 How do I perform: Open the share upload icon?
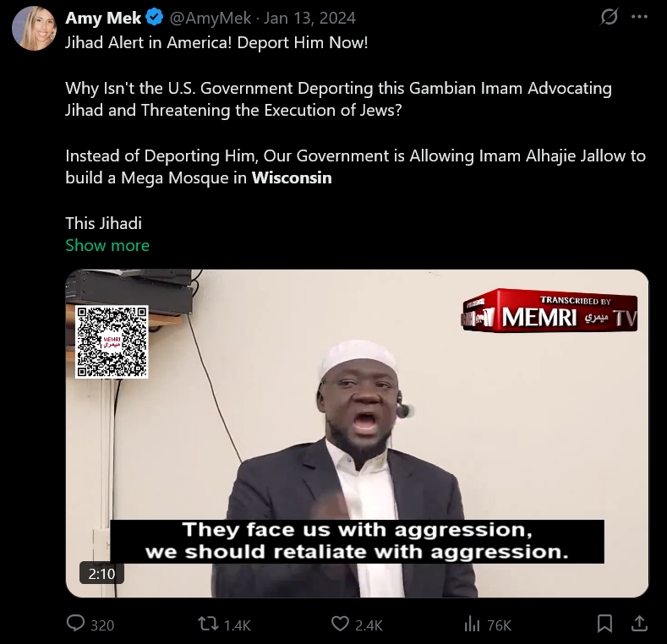point(639,624)
